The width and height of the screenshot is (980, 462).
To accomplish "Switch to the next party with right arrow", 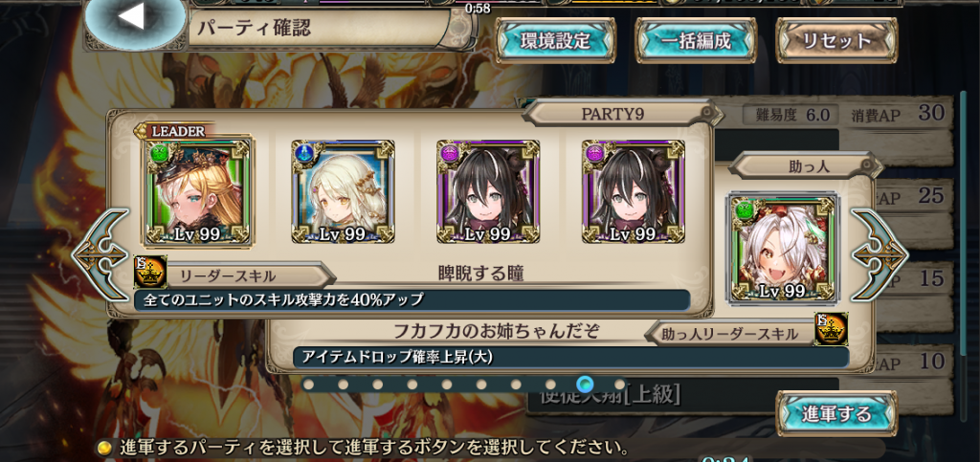I will coord(880,254).
